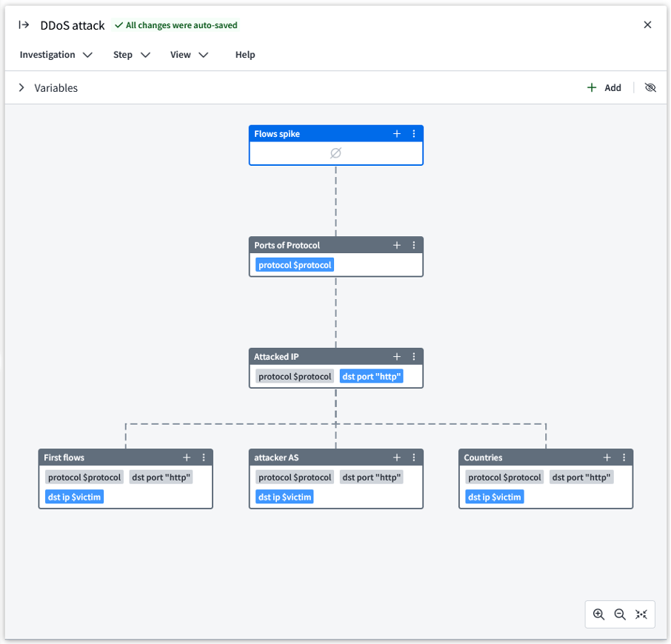Open the Investigation dropdown menu
This screenshot has width=671, height=644.
(x=56, y=55)
